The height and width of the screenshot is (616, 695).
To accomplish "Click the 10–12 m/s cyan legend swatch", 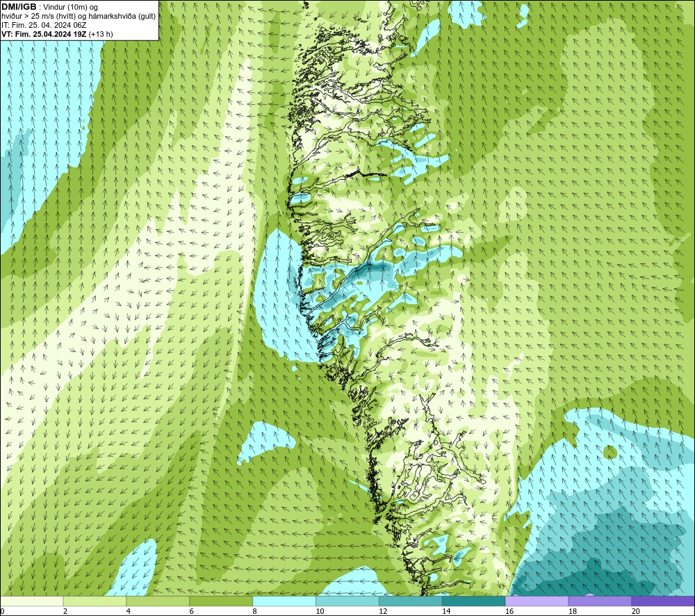I will (x=347, y=601).
